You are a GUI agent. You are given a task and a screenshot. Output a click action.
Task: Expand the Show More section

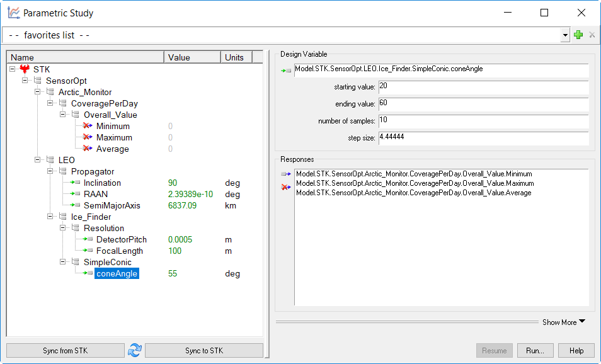[563, 322]
